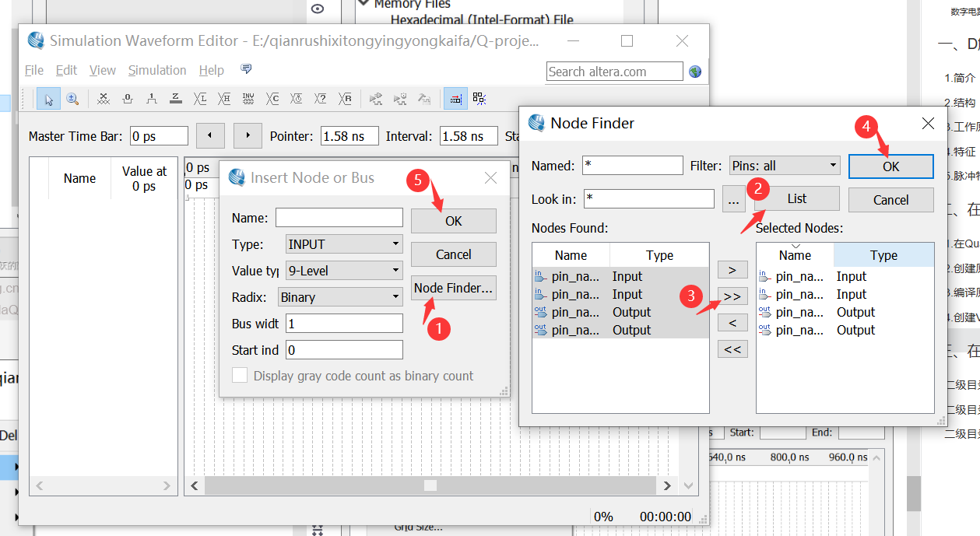
Task: Click the Start index input field
Action: (x=344, y=350)
